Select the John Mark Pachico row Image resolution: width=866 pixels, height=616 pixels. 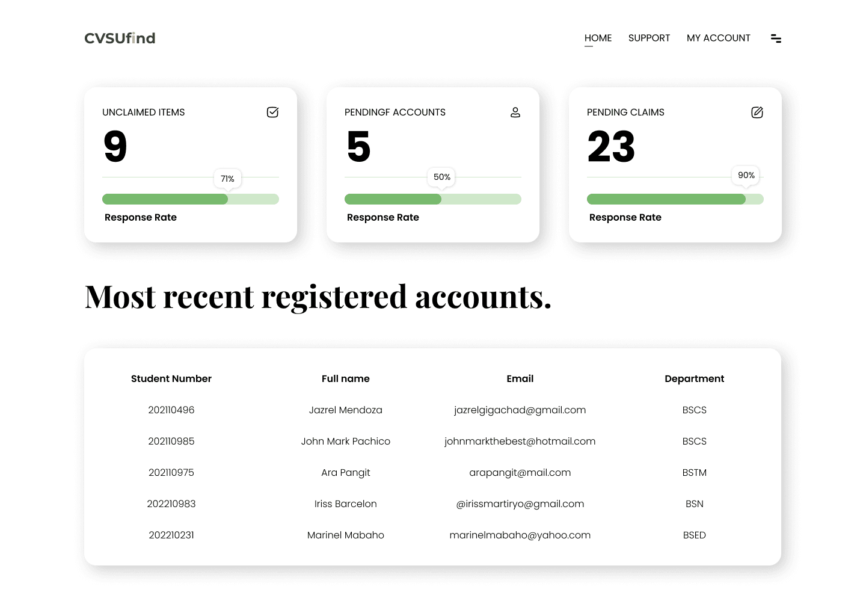tap(345, 441)
